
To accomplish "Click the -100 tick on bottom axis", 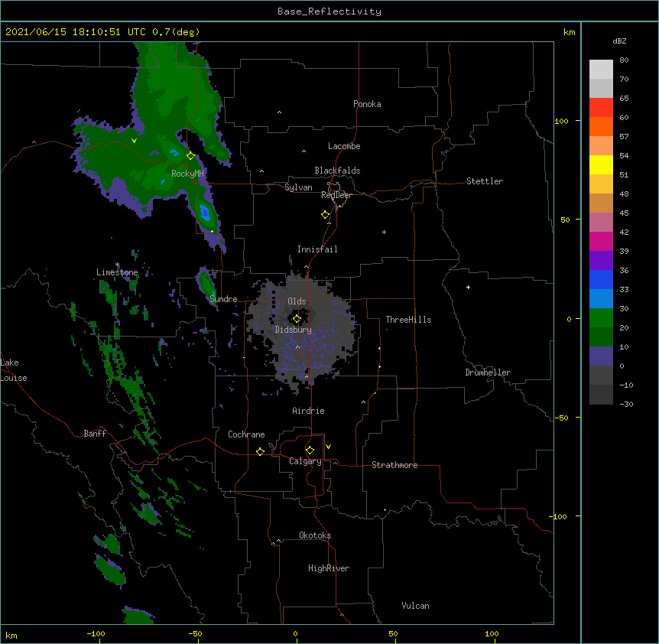I will pyautogui.click(x=96, y=633).
